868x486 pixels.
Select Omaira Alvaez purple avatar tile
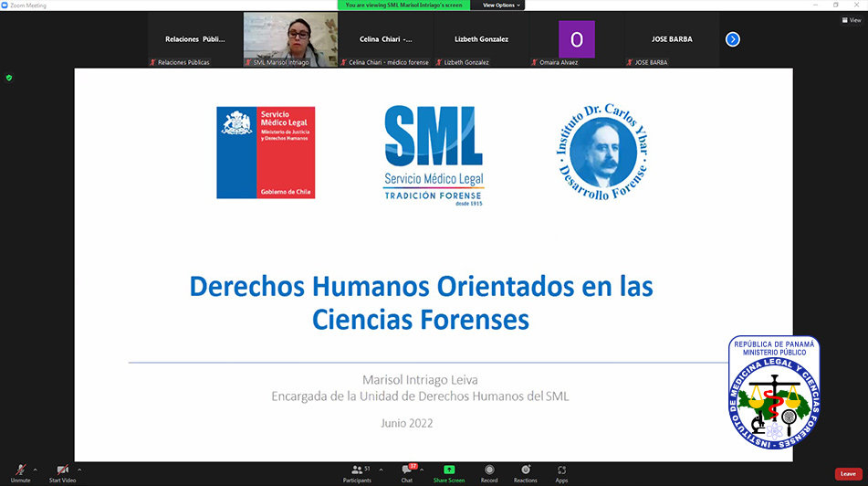click(577, 39)
